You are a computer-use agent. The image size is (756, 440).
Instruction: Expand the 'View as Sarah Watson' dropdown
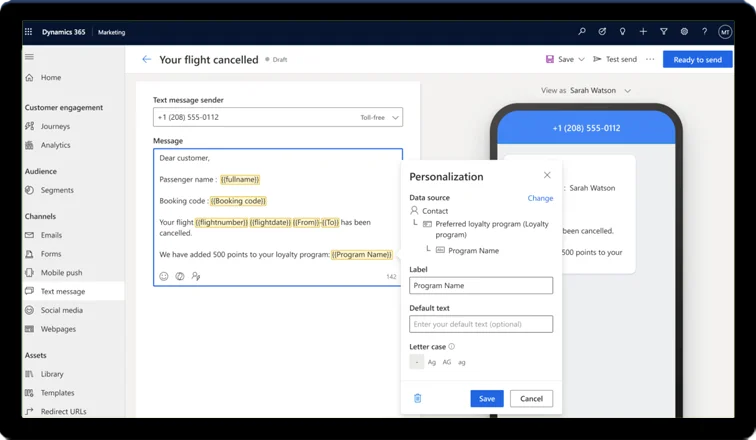pos(627,91)
